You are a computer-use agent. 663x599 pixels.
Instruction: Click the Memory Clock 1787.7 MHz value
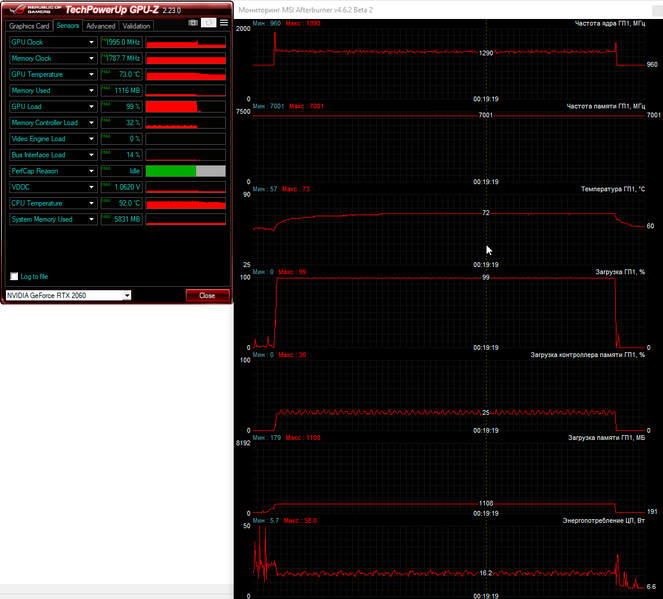click(121, 58)
